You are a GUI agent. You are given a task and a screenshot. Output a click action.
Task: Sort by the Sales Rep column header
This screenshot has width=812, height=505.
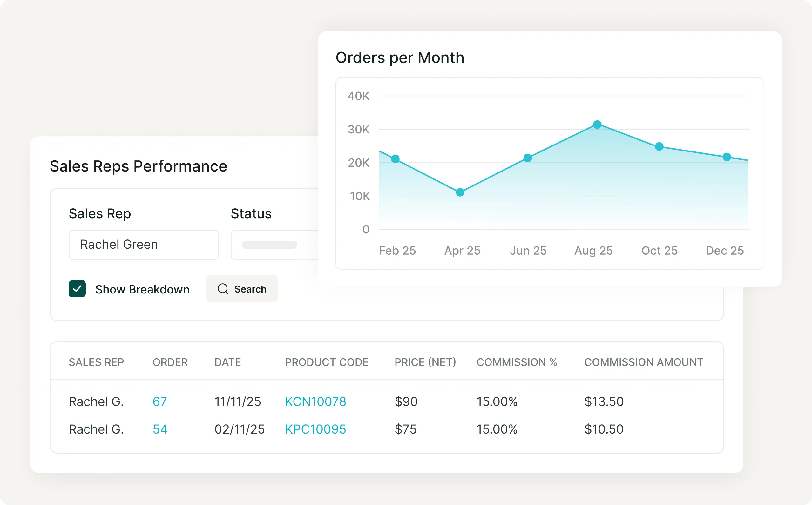(96, 362)
